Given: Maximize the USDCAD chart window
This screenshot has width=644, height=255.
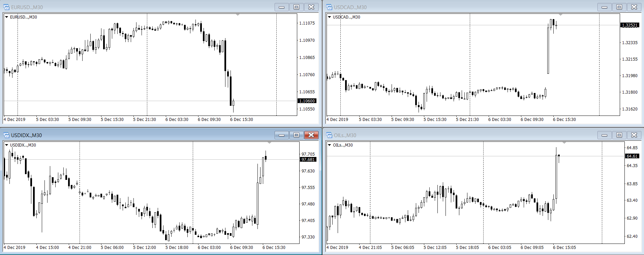Looking at the screenshot, I should point(619,7).
